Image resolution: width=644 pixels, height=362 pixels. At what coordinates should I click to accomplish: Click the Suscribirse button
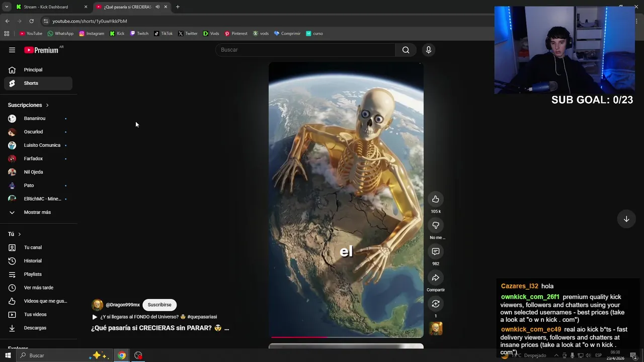pos(159,305)
